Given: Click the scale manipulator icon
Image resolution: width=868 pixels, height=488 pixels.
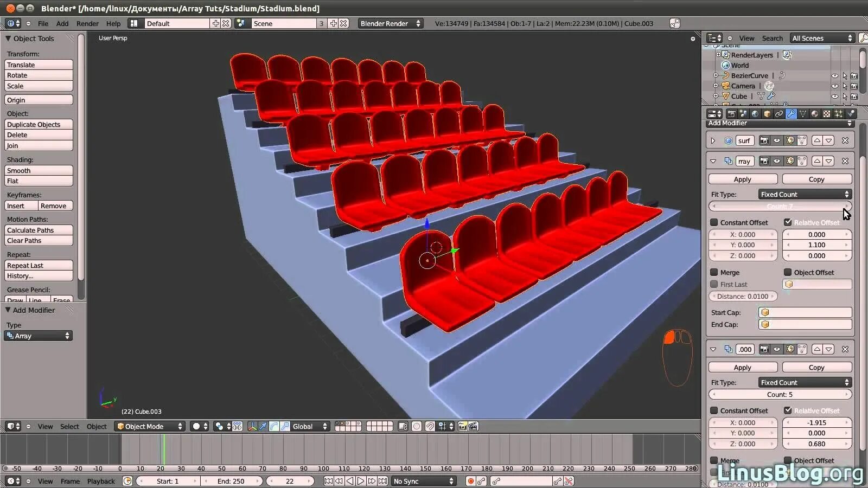Looking at the screenshot, I should (x=285, y=426).
